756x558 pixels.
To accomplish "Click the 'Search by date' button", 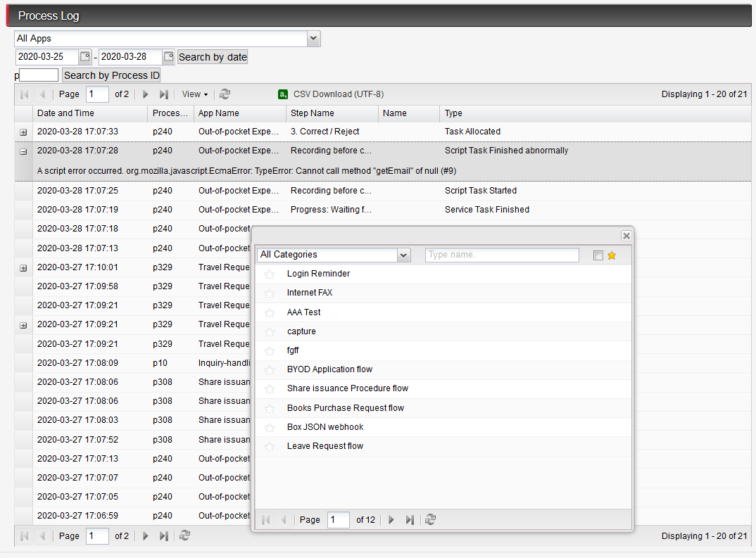I will click(x=213, y=56).
